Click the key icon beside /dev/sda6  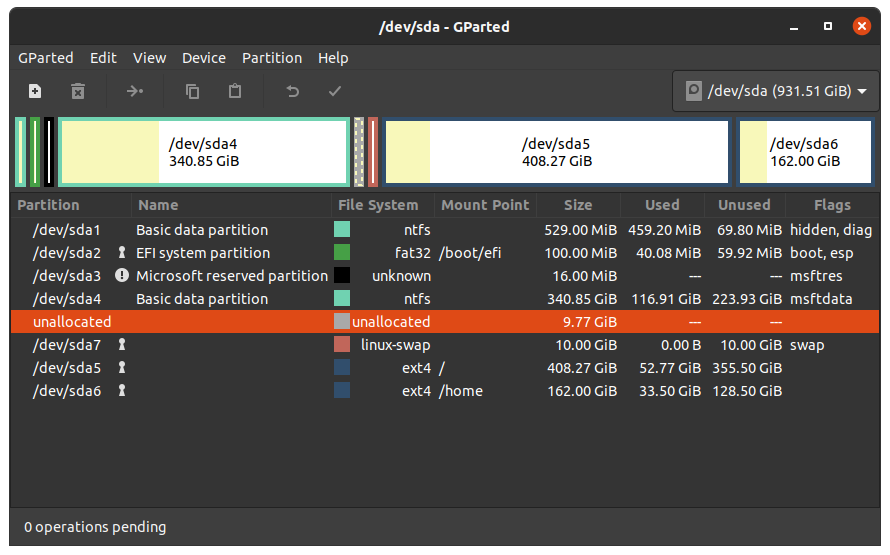point(121,390)
